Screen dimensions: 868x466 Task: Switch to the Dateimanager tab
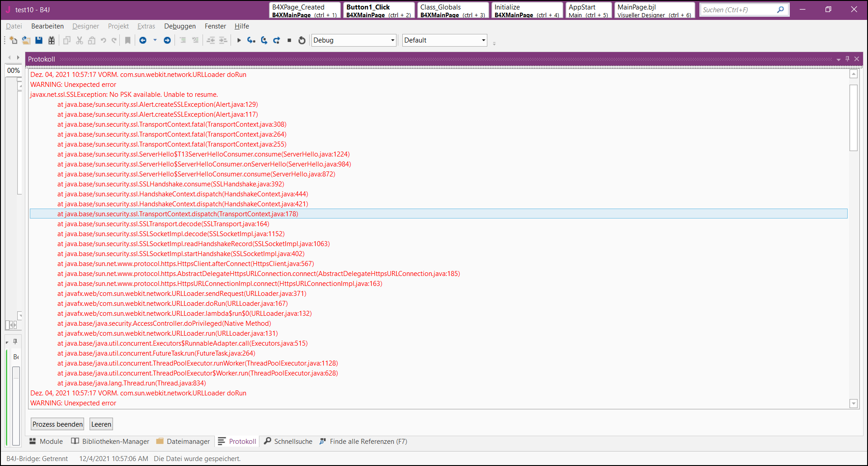(x=183, y=442)
